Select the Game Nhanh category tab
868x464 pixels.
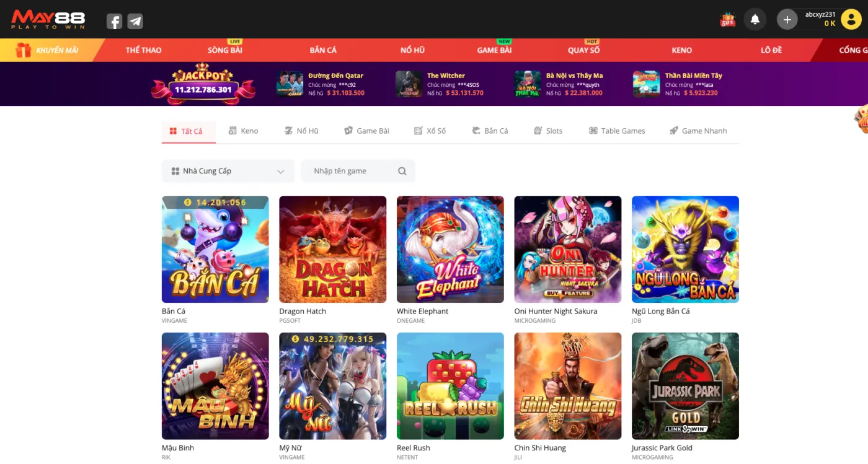(698, 131)
